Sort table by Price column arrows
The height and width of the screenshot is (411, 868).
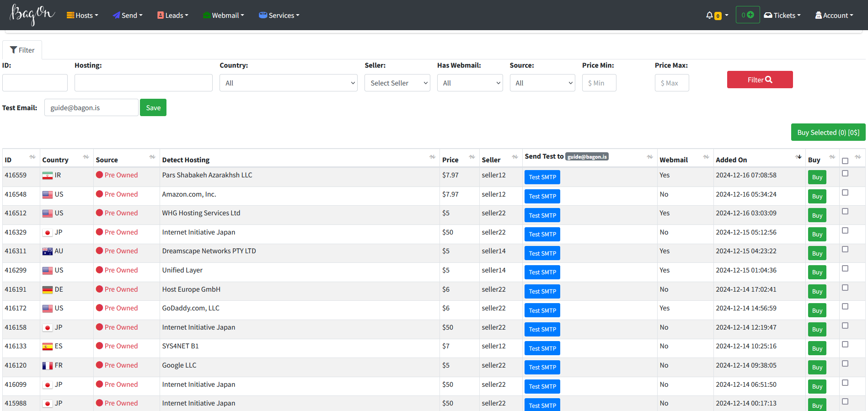pos(472,157)
